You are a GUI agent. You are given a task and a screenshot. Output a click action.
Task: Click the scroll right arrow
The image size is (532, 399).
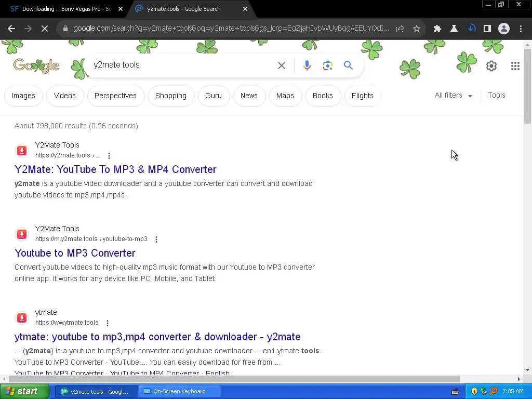[518, 379]
